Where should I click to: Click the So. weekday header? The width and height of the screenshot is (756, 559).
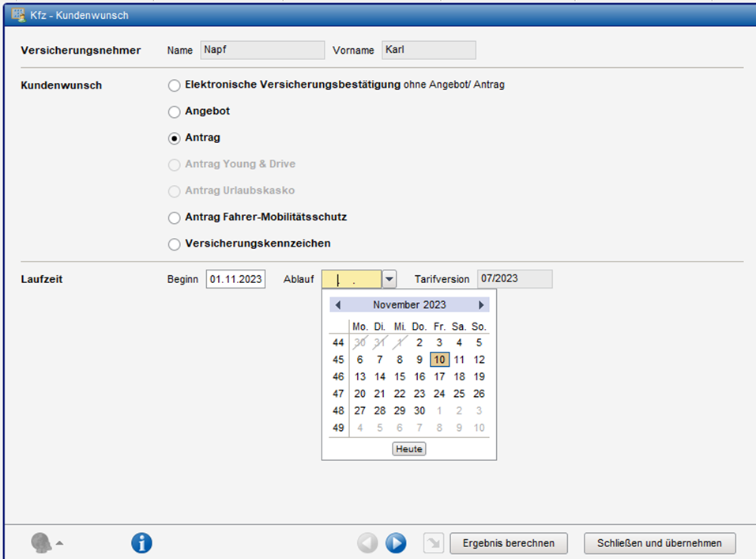479,327
